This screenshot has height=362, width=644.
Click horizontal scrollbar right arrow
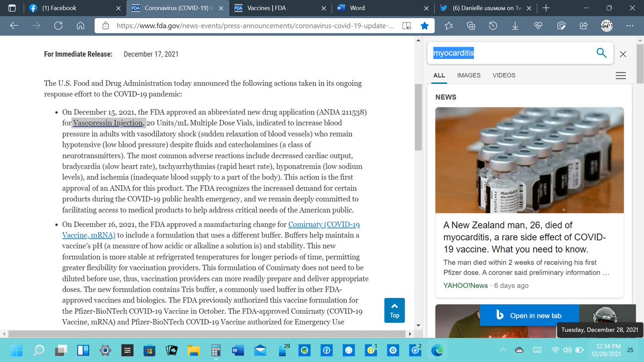pyautogui.click(x=409, y=334)
